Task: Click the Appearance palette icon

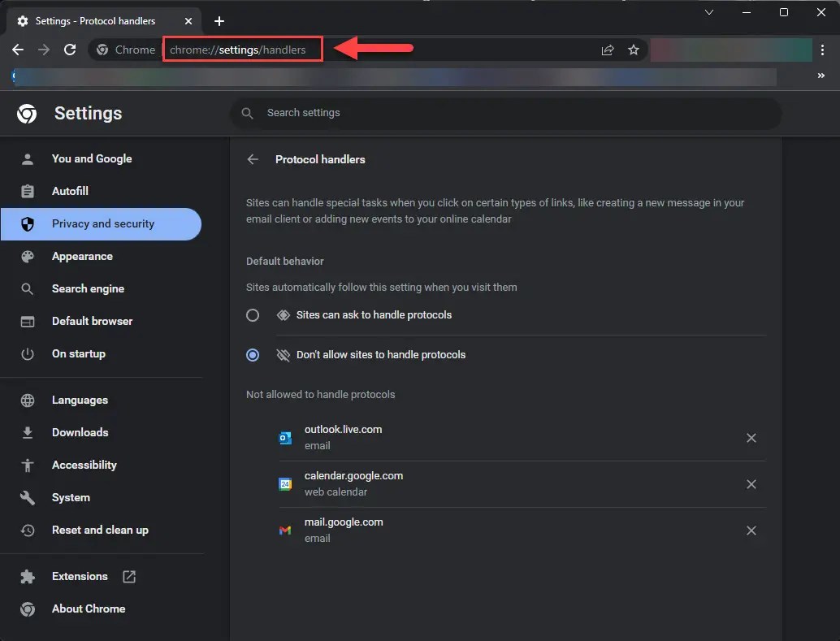Action: click(27, 256)
